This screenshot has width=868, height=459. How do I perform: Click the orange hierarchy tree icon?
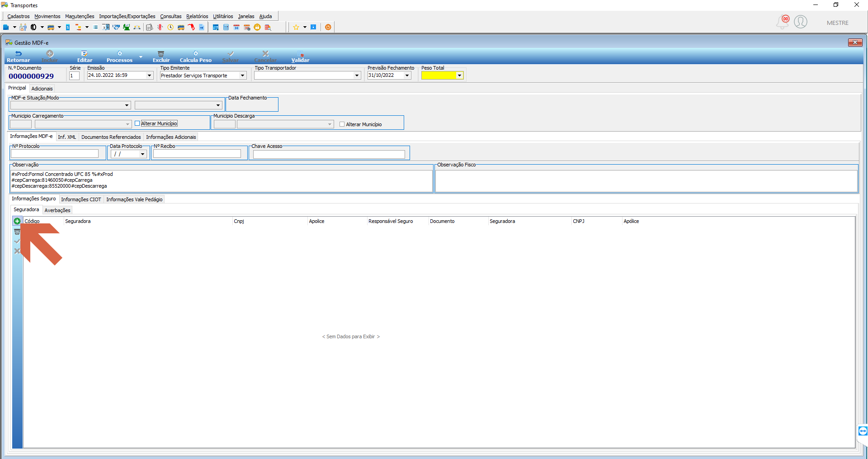click(x=78, y=27)
